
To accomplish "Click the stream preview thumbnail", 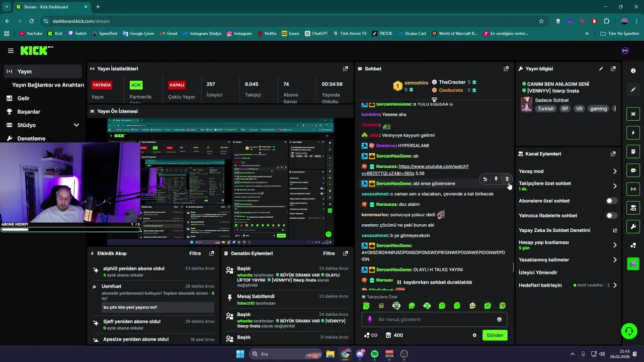I will point(220,182).
